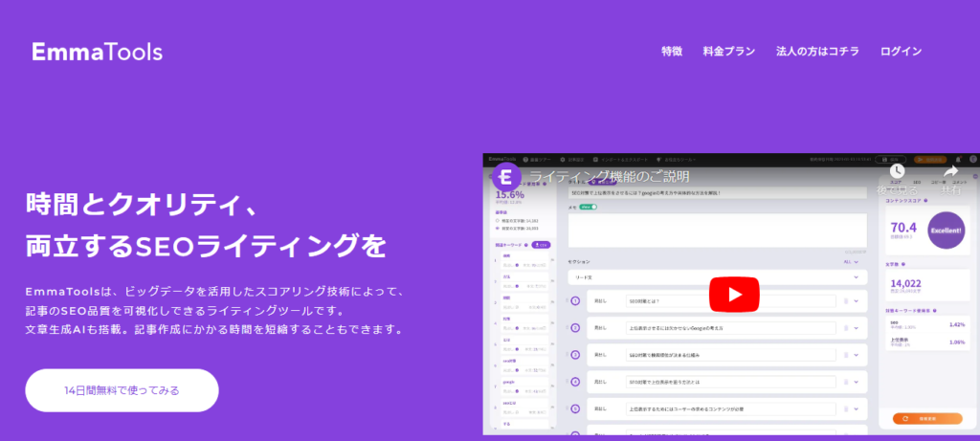This screenshot has width=980, height=441.
Task: Expand heading row SEO対策とは？
Action: 857,301
